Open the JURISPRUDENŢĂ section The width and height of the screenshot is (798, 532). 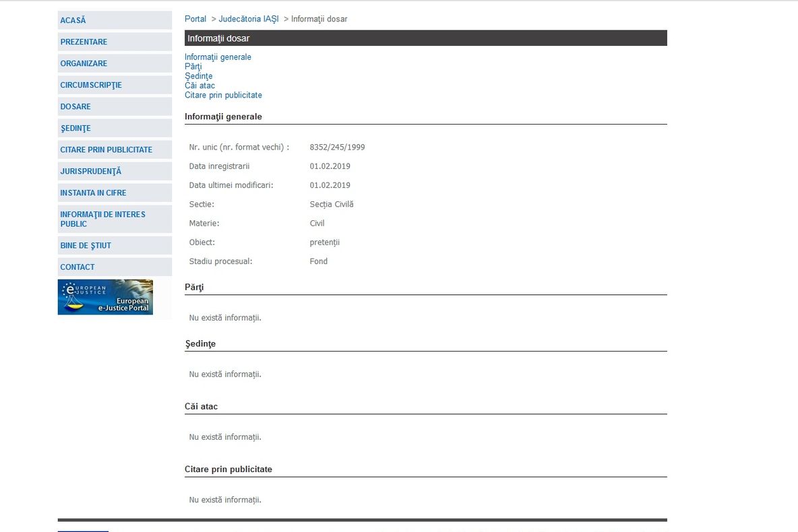coord(90,171)
